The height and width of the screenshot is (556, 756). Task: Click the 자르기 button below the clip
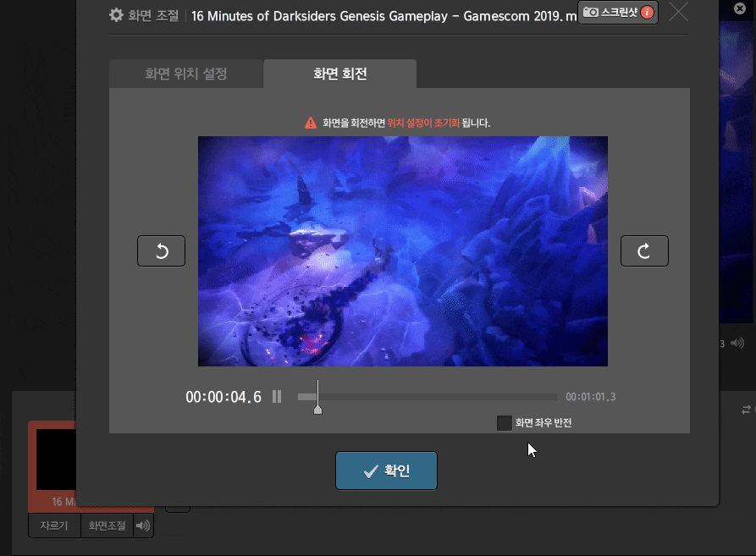(x=54, y=526)
